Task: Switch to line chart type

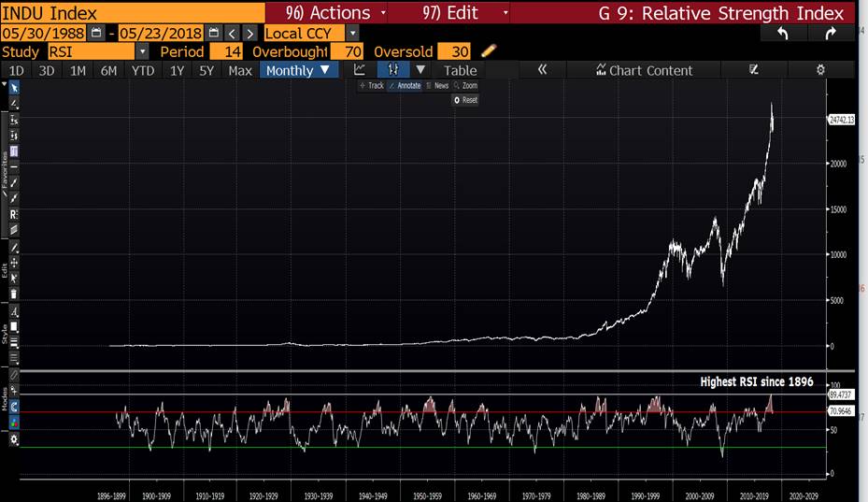Action: pyautogui.click(x=360, y=70)
